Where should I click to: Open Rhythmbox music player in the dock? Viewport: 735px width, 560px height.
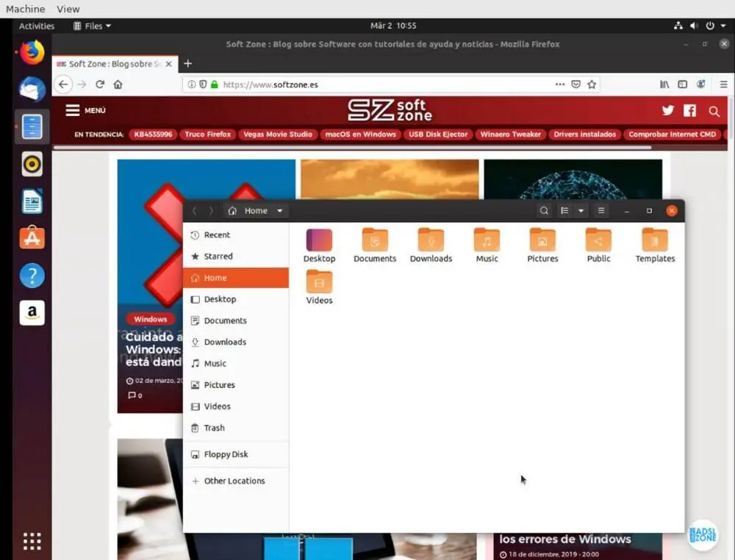pos(32,164)
